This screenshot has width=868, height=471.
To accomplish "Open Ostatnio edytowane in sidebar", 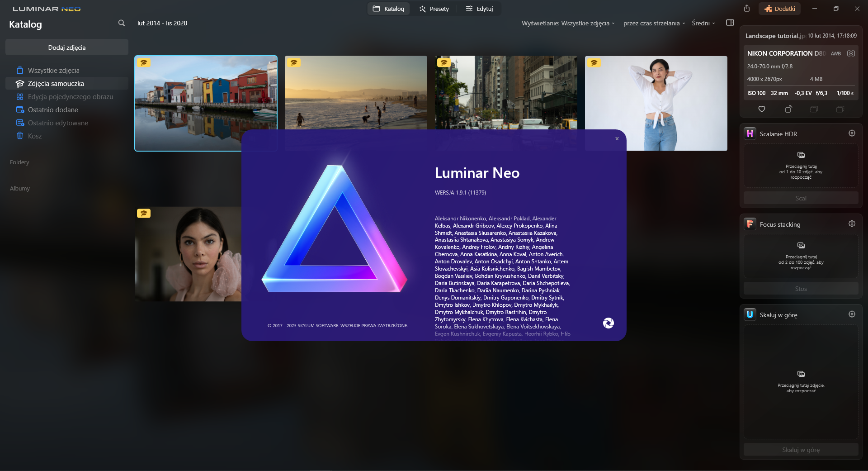I will [x=67, y=123].
